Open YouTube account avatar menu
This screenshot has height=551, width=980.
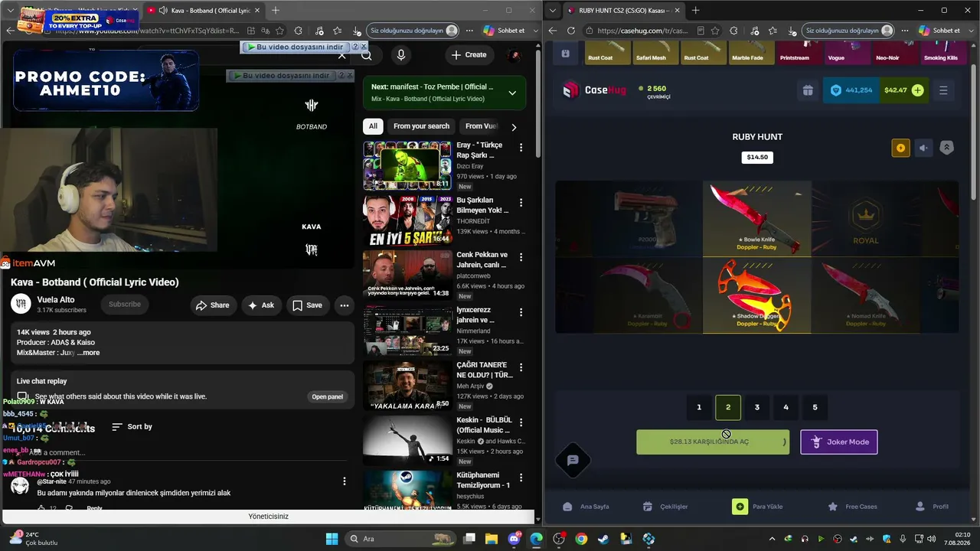click(x=514, y=55)
